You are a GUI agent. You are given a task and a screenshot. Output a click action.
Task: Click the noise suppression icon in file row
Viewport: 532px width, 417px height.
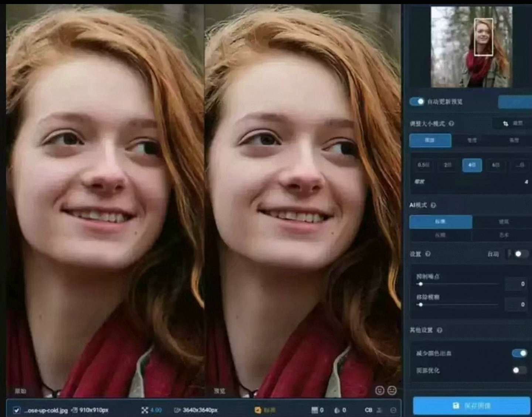(x=315, y=410)
